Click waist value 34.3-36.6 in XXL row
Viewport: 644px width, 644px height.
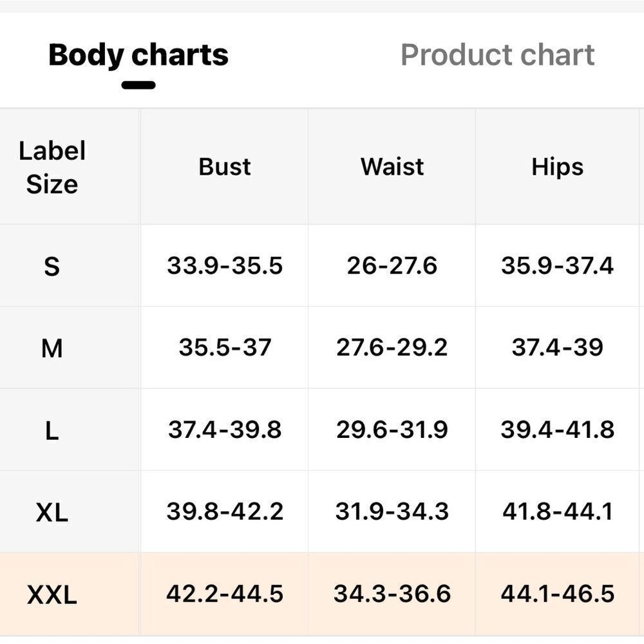pos(392,594)
